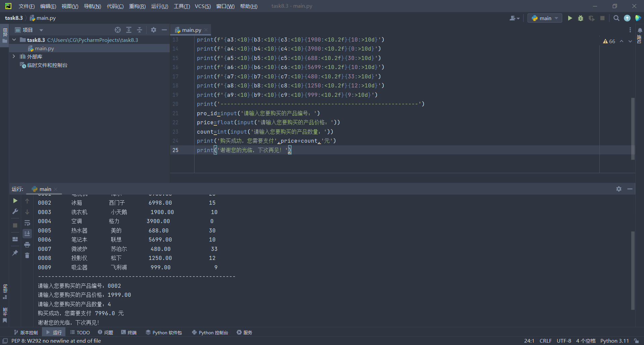Click editor vertical scrollbar
Viewport: 644px width, 345px height.
point(633,129)
